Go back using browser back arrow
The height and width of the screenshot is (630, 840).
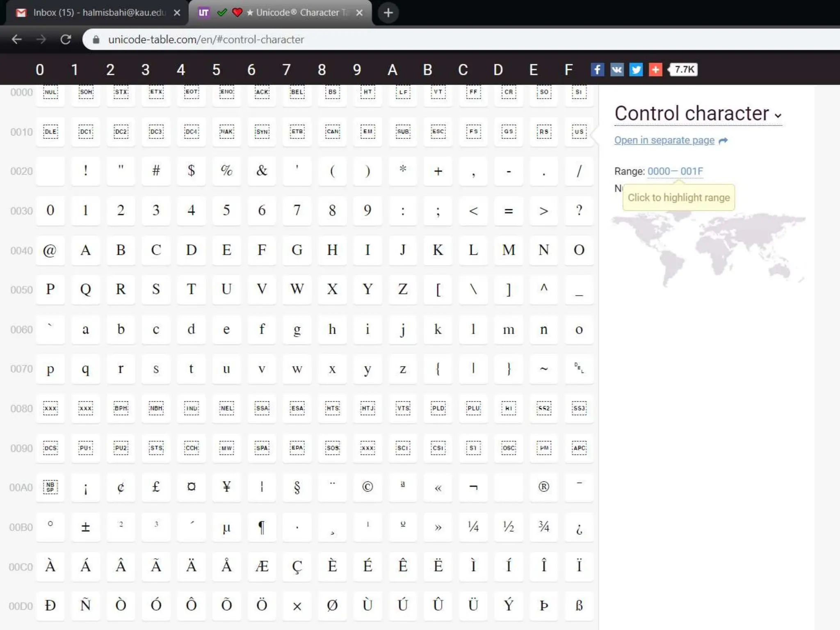tap(17, 39)
